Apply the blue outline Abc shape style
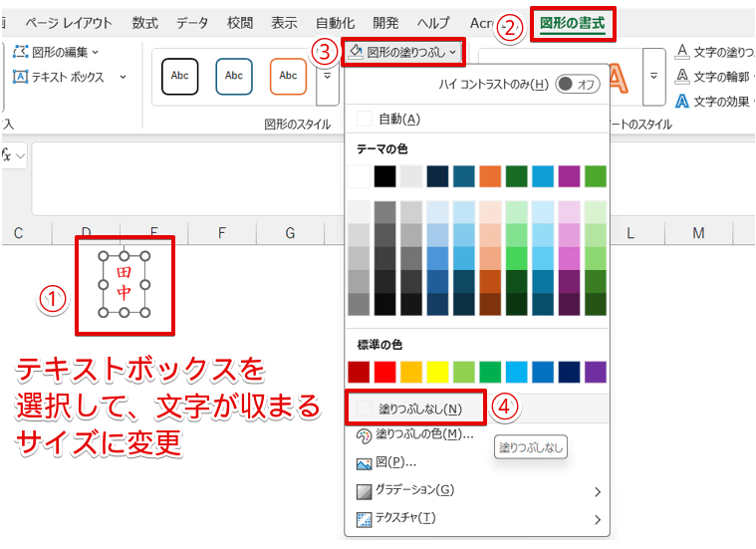This screenshot has height=549, width=756. click(x=234, y=77)
